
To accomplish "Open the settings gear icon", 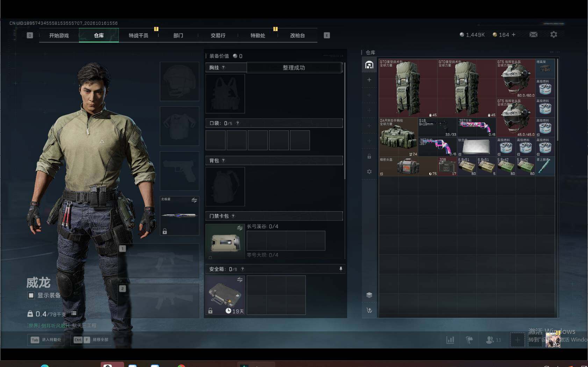I will click(x=553, y=35).
